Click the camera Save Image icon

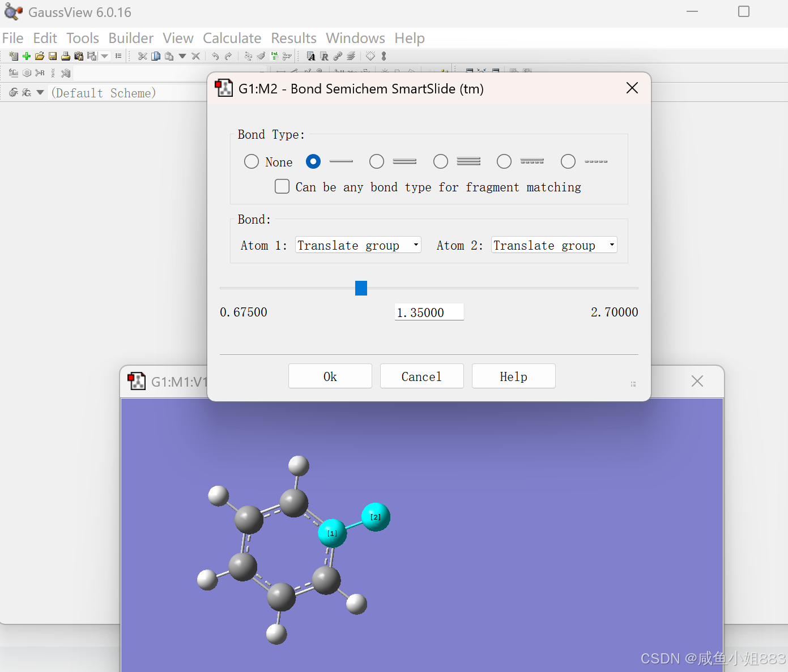pos(79,56)
